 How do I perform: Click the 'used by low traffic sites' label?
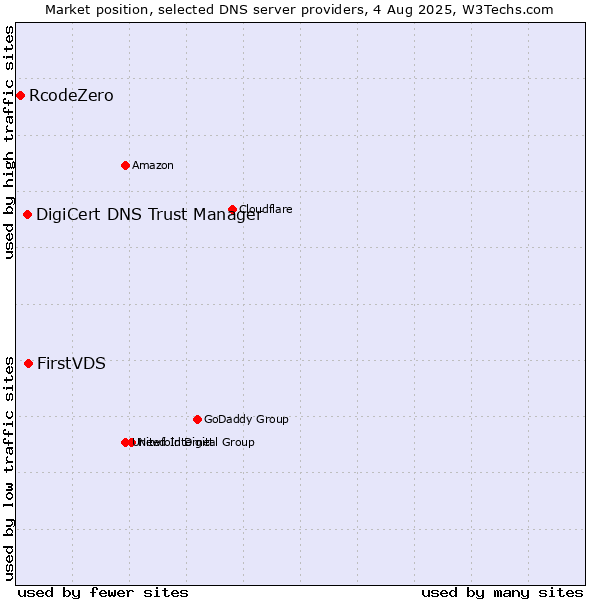[9, 469]
